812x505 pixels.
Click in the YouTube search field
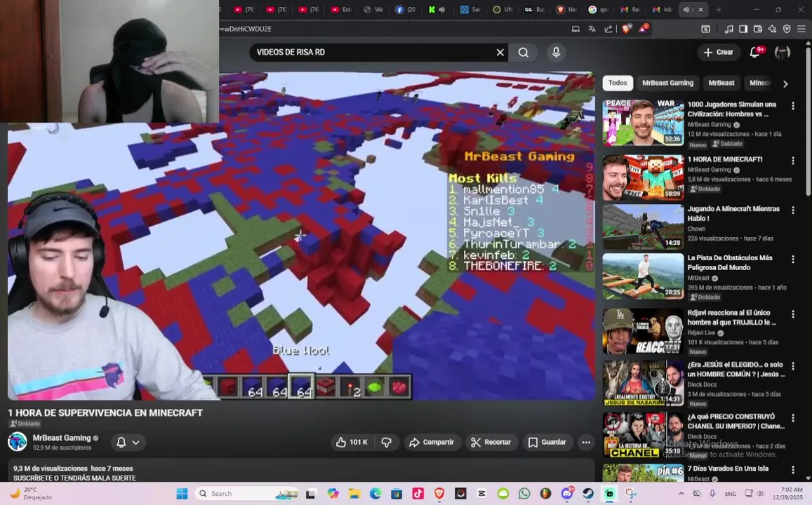[x=373, y=53]
